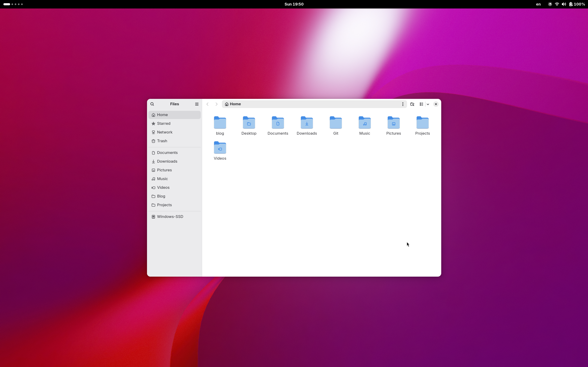Click the search in folder icon
Image resolution: width=588 pixels, height=367 pixels.
pyautogui.click(x=412, y=104)
